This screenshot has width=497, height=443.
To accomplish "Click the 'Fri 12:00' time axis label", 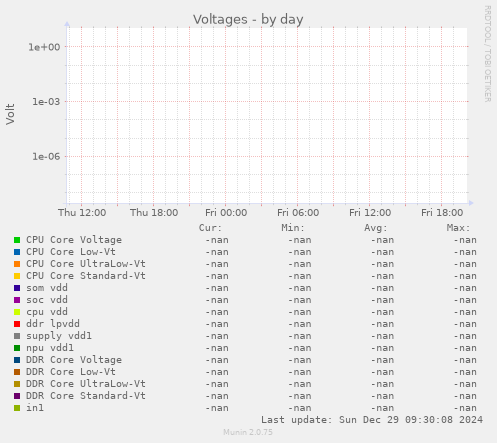I will point(370,213).
